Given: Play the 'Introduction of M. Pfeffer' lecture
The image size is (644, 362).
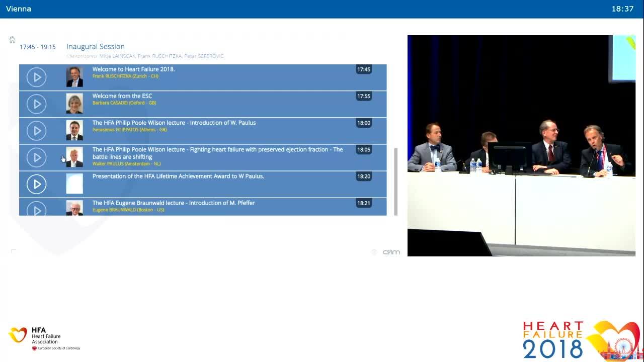Looking at the screenshot, I should [36, 209].
